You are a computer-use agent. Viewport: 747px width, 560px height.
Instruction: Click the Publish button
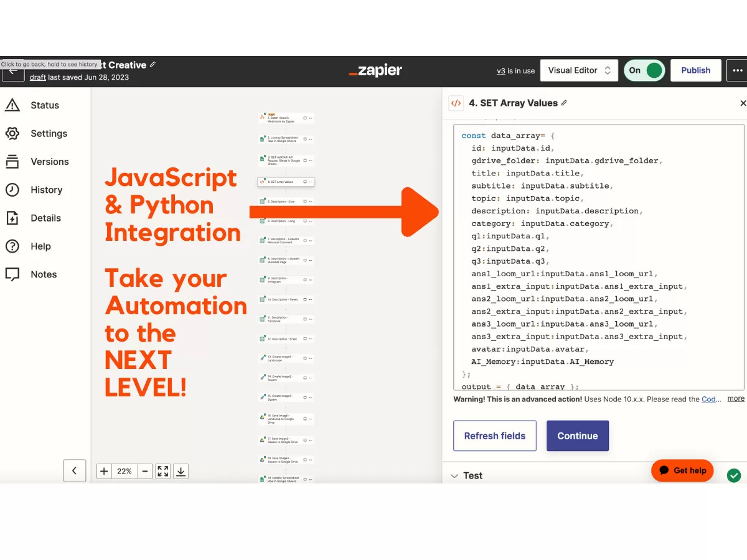[x=695, y=70]
